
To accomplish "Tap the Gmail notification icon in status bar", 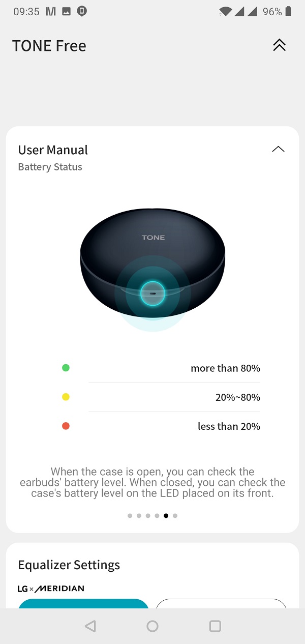I will (50, 11).
